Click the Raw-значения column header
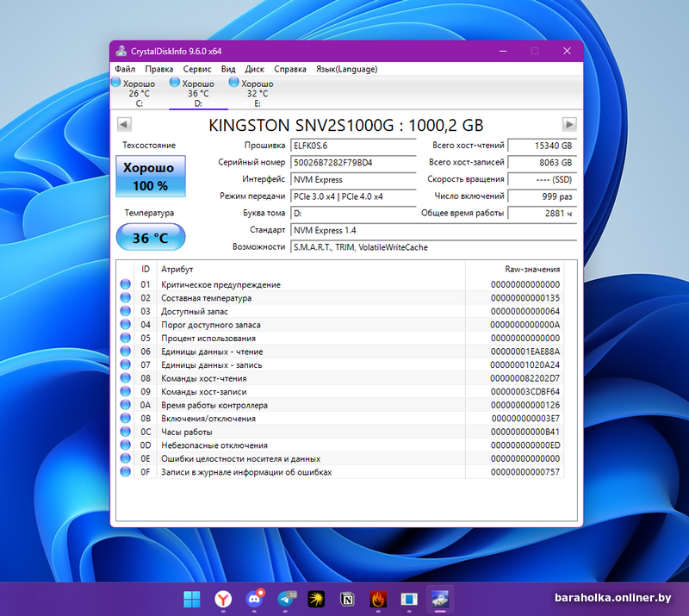Image resolution: width=689 pixels, height=616 pixels. tap(514, 269)
